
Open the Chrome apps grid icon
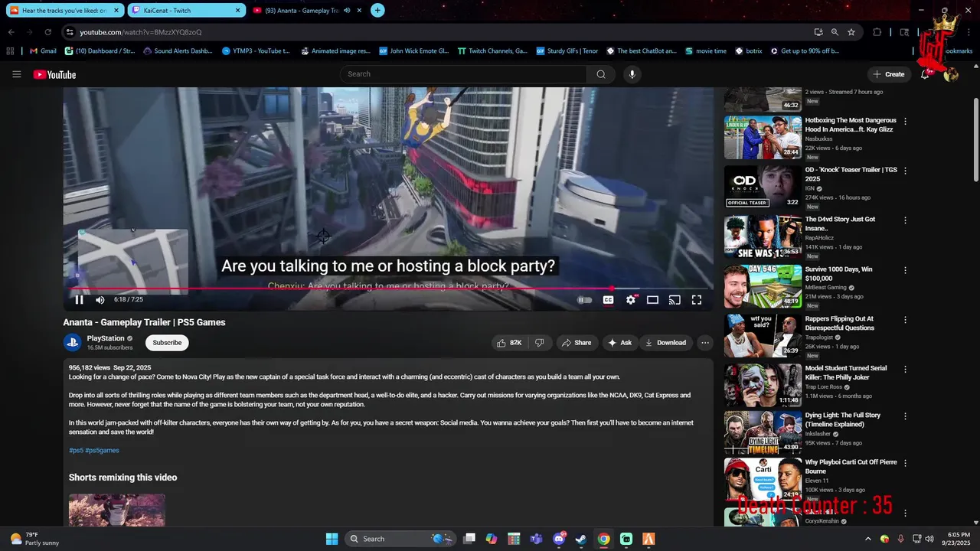(10, 51)
